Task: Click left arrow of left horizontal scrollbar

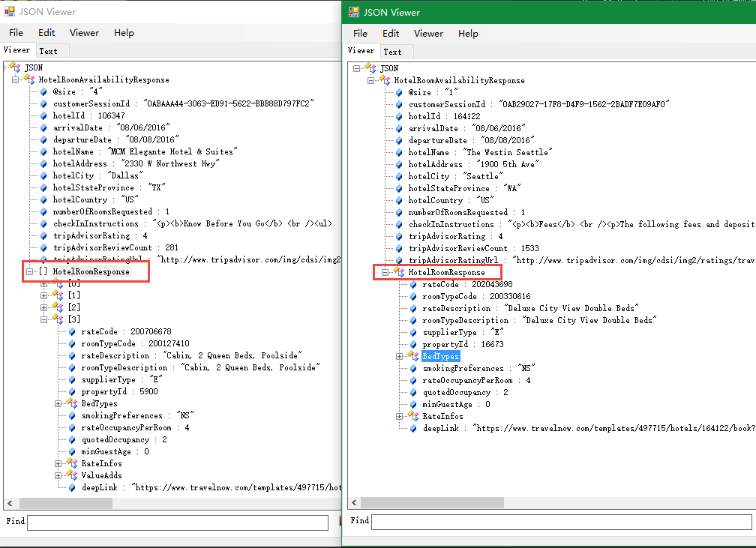Action: click(10, 504)
